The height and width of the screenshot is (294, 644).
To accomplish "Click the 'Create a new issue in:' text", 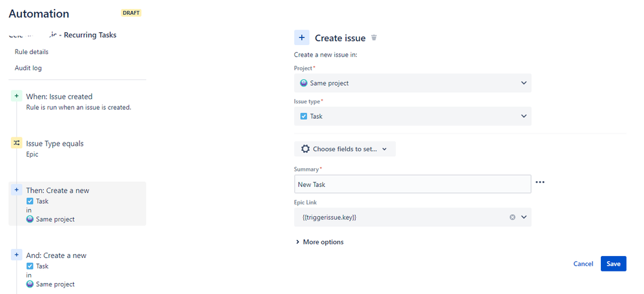I will click(x=326, y=55).
